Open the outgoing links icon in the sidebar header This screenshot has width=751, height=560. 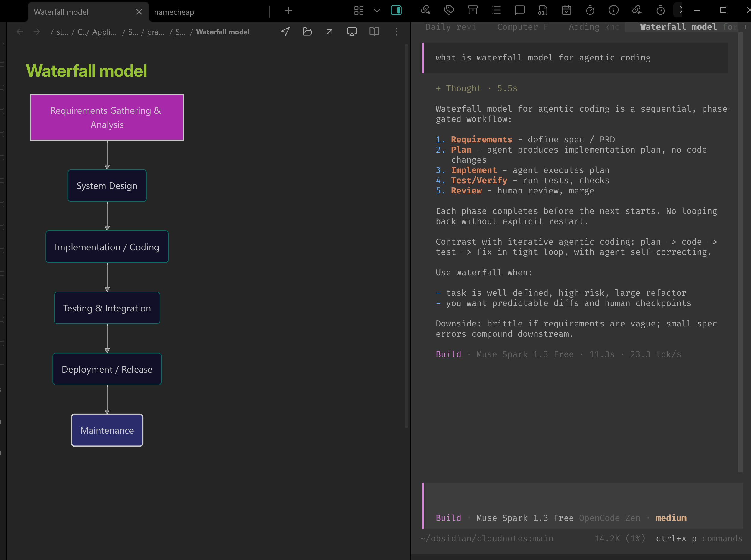[425, 10]
